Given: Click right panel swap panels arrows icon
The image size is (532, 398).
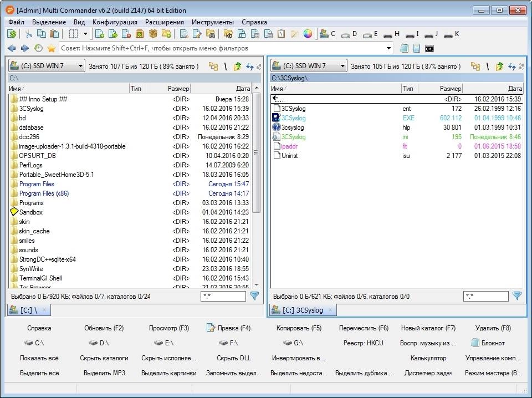Looking at the screenshot, I should [511, 67].
